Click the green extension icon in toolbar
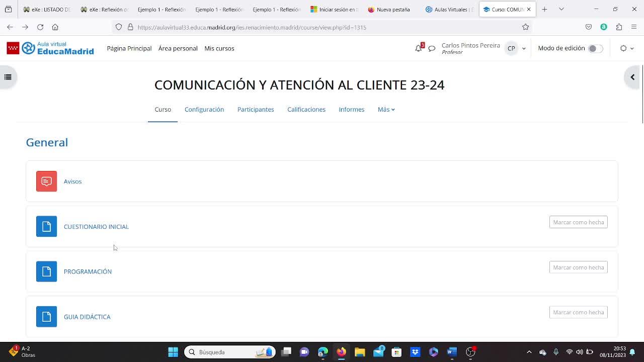 coord(604,27)
